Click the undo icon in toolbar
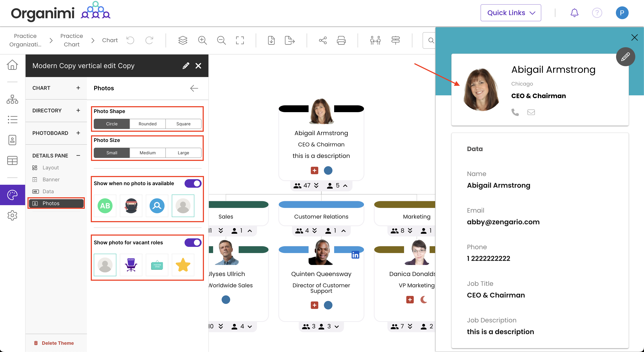The image size is (644, 352). click(x=130, y=40)
